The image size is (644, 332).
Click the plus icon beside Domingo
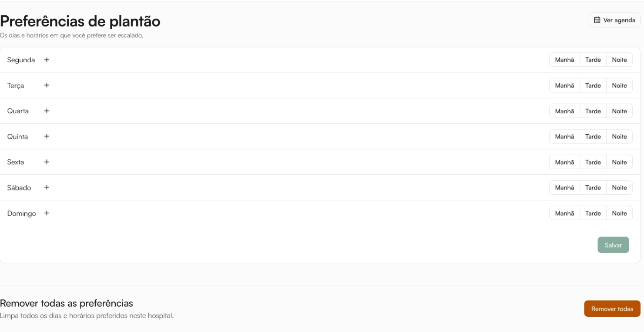pyautogui.click(x=47, y=213)
